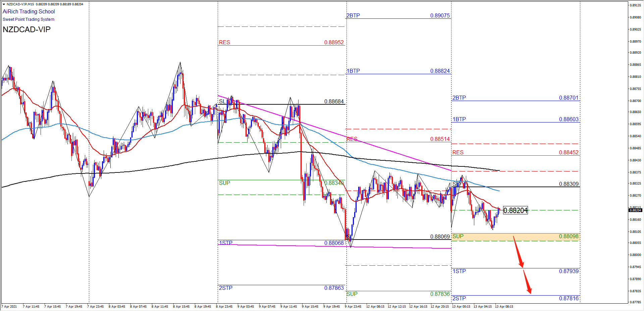The height and width of the screenshot is (311, 644).
Task: Click the 0.87785 tick on the price axis
Action: click(636, 302)
